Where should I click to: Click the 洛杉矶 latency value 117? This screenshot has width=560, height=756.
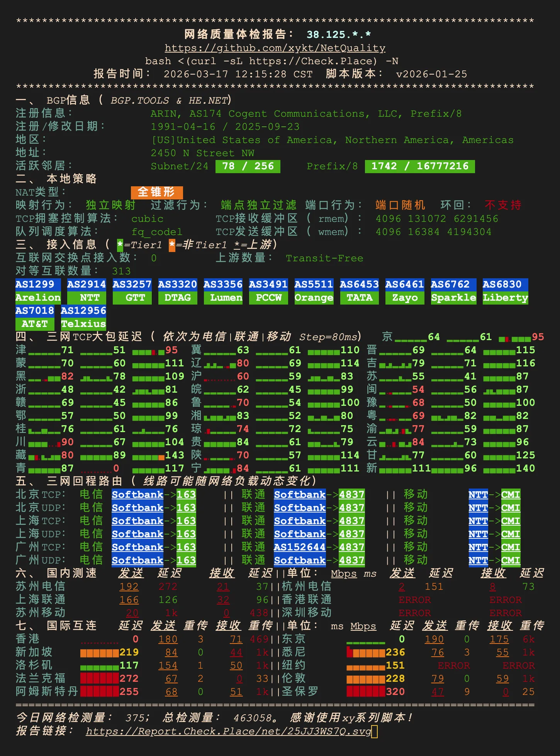pos(129,666)
